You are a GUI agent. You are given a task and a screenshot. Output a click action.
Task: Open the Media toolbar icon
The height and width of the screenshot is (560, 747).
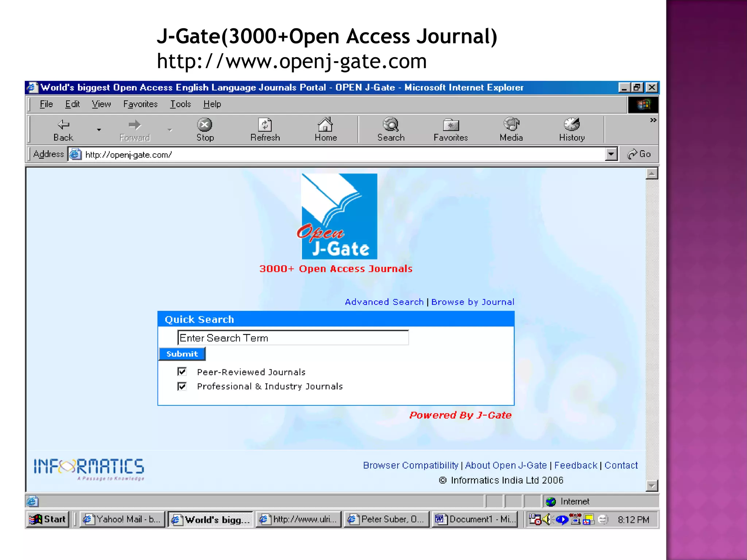click(x=511, y=124)
